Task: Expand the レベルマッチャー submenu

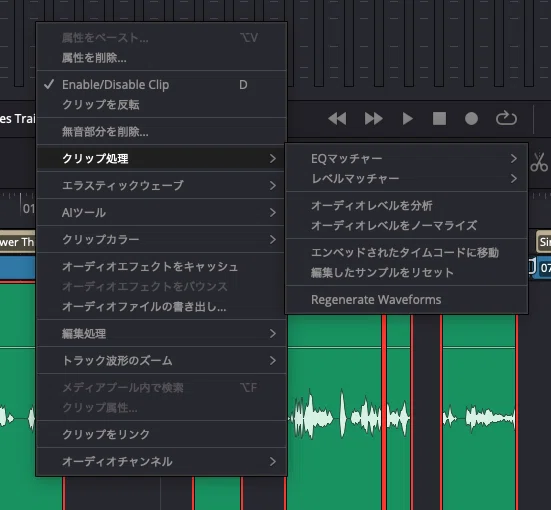Action: tap(407, 179)
